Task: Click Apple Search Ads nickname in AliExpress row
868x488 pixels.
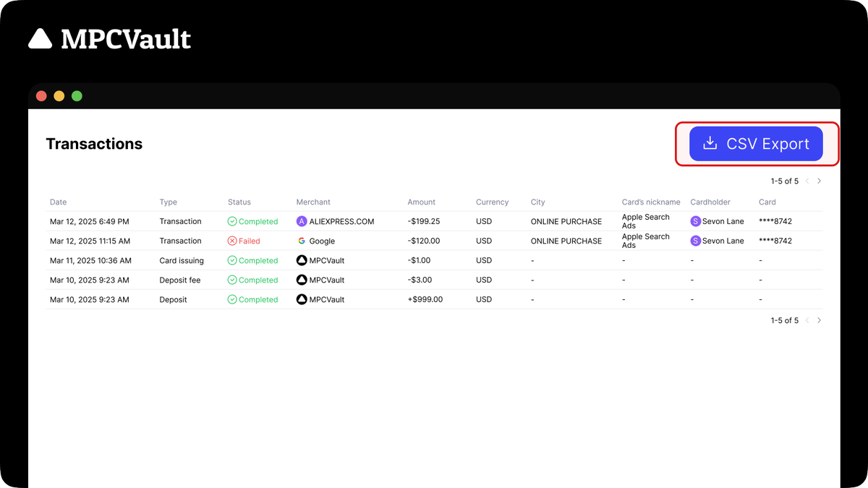Action: pyautogui.click(x=646, y=221)
